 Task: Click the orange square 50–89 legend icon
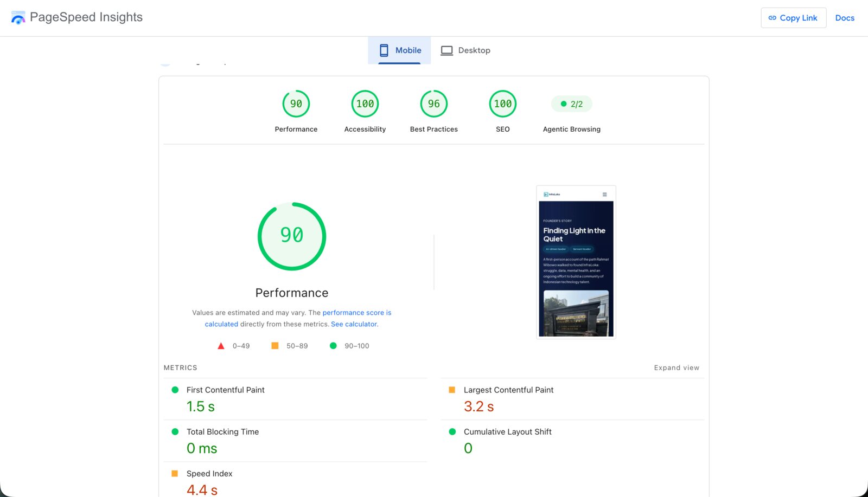[x=275, y=346]
